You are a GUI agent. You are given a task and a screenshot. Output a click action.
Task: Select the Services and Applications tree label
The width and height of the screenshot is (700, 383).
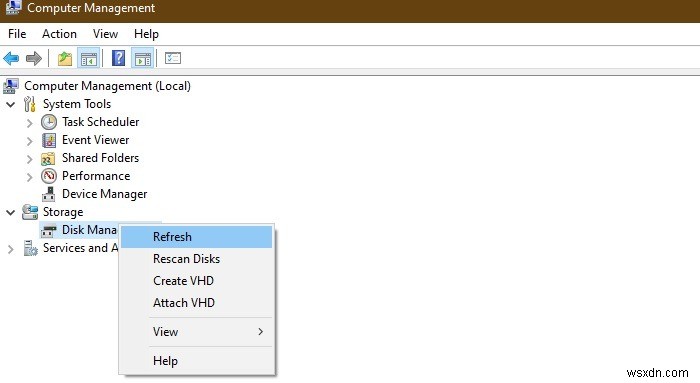80,248
